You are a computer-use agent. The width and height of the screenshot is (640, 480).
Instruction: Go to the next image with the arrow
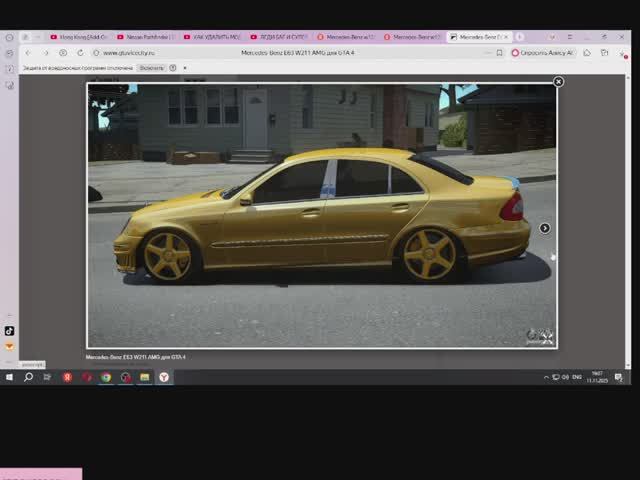pyautogui.click(x=544, y=228)
